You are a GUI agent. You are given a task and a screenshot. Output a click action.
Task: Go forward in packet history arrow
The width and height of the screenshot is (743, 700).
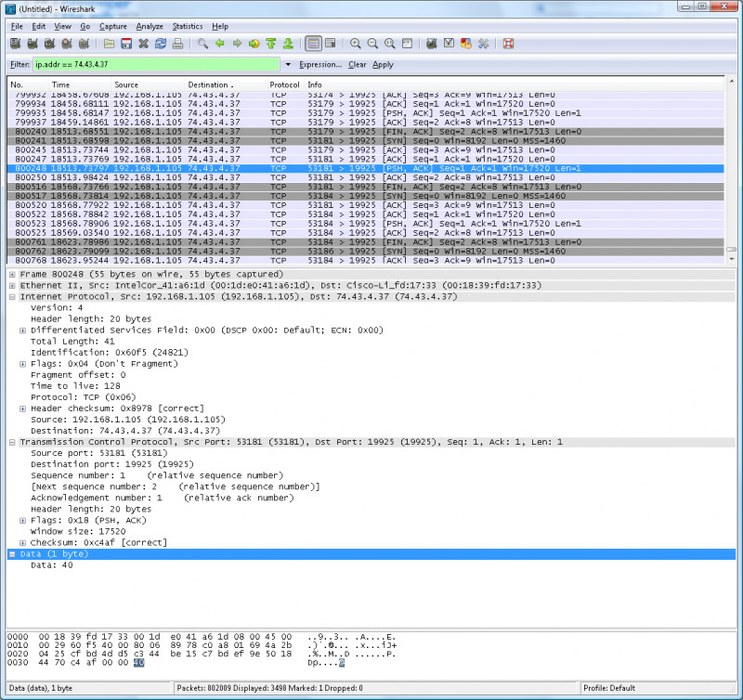click(237, 44)
